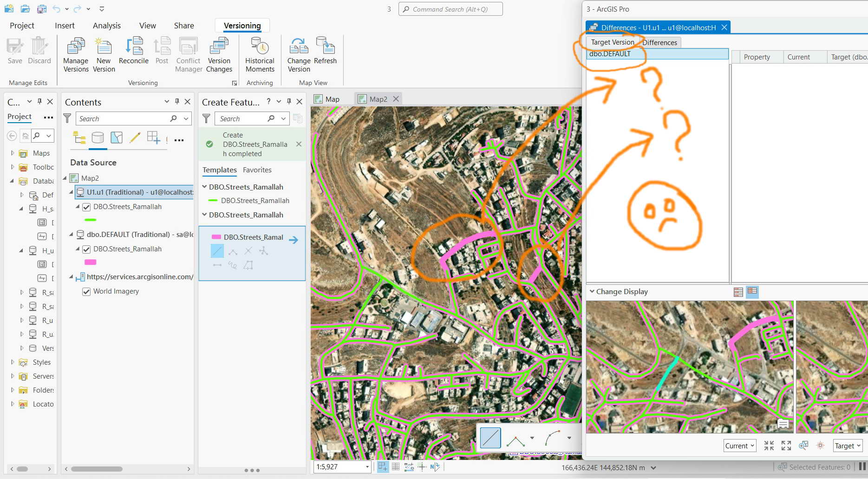Switch to the Favorites tab
The height and width of the screenshot is (479, 868).
pos(257,170)
